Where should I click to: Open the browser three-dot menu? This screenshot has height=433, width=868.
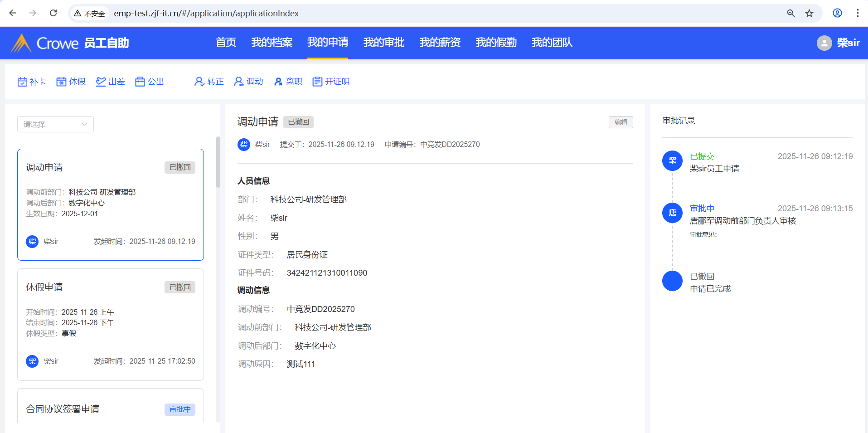click(857, 13)
